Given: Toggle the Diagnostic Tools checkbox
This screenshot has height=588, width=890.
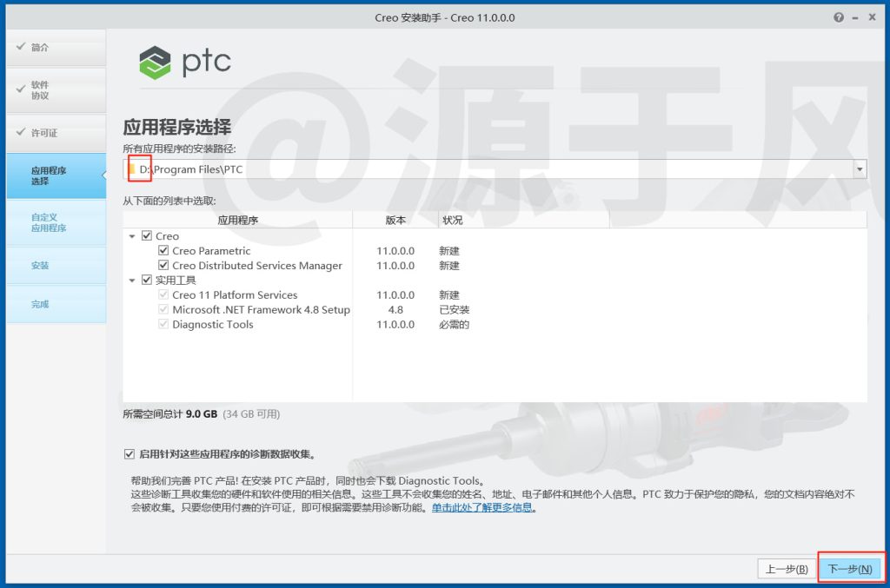Looking at the screenshot, I should [163, 324].
